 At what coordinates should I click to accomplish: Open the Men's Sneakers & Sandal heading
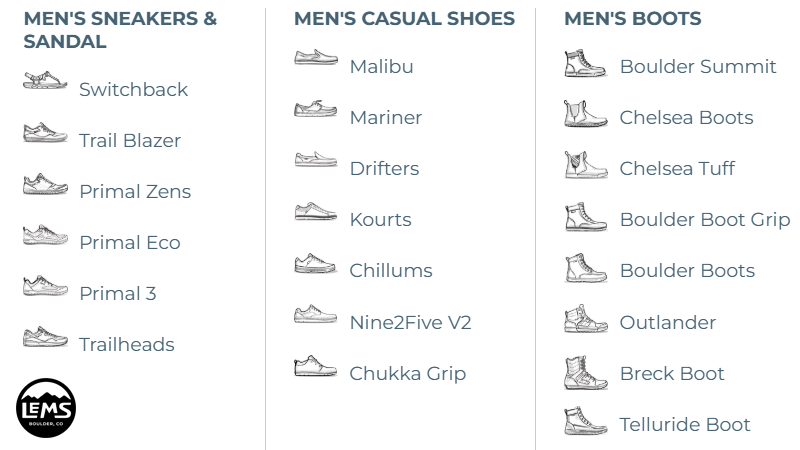point(120,30)
